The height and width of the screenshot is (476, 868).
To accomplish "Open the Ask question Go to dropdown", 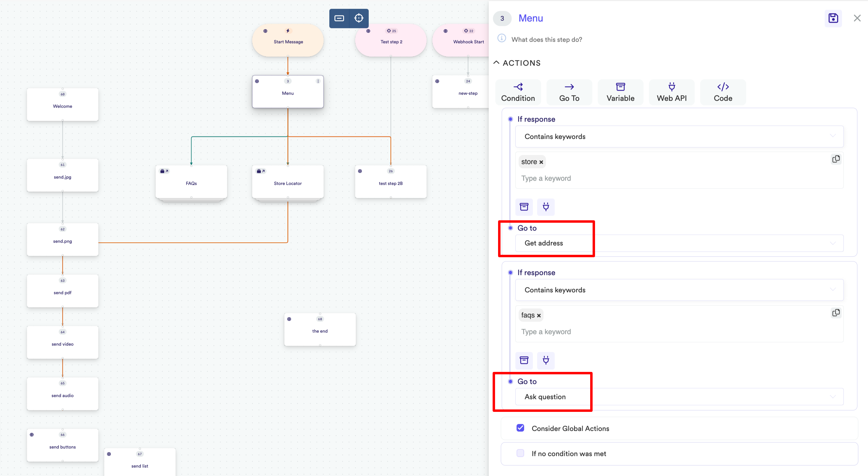I will (x=679, y=396).
